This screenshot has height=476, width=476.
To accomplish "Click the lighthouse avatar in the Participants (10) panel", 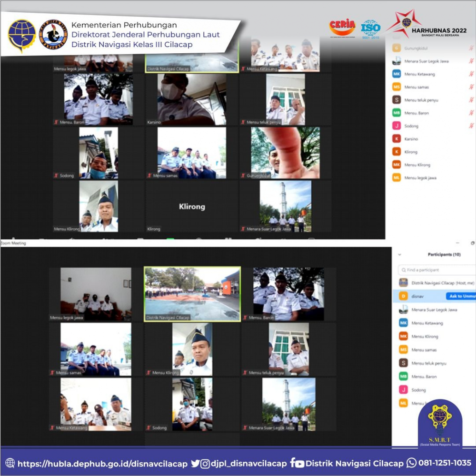I will tap(403, 310).
